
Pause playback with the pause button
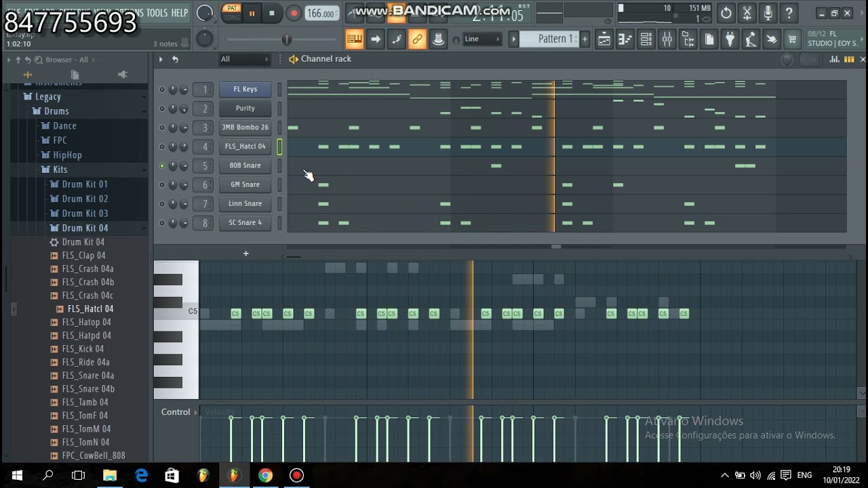252,13
